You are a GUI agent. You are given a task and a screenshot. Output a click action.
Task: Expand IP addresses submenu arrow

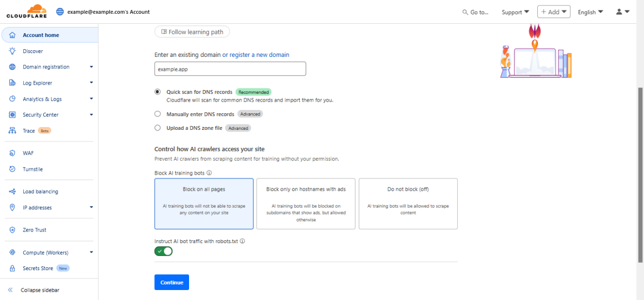tap(92, 207)
